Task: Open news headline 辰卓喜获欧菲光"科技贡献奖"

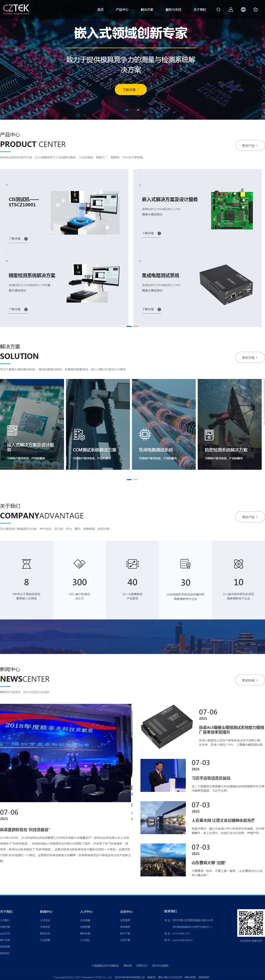Action: (25, 829)
